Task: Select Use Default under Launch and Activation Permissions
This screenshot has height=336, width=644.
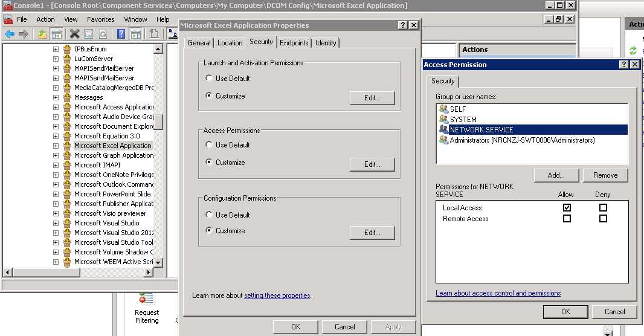Action: pos(209,78)
